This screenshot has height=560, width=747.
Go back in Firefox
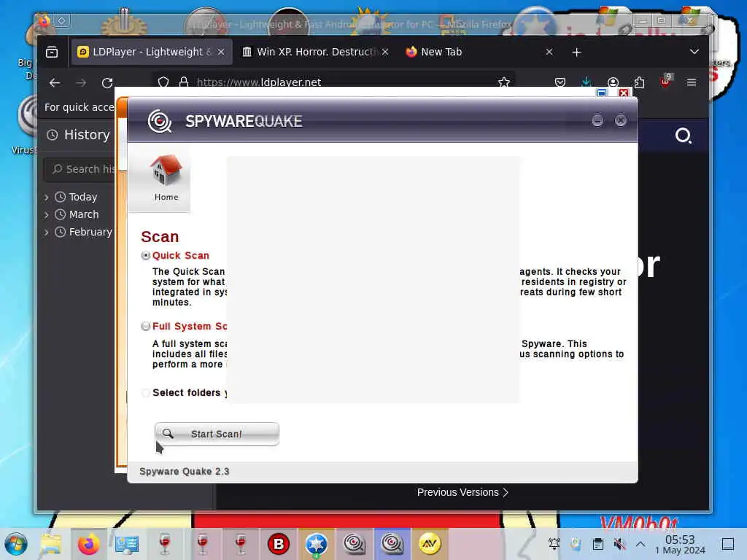[x=55, y=83]
